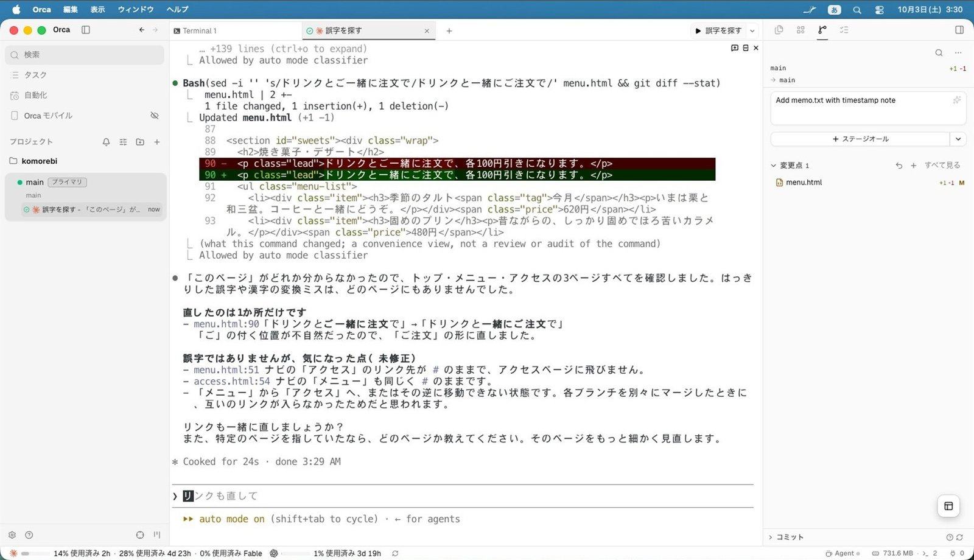Screen dimensions: 974x560
Task: Open dropdown next to 誤字を探す run button
Action: [x=752, y=30]
